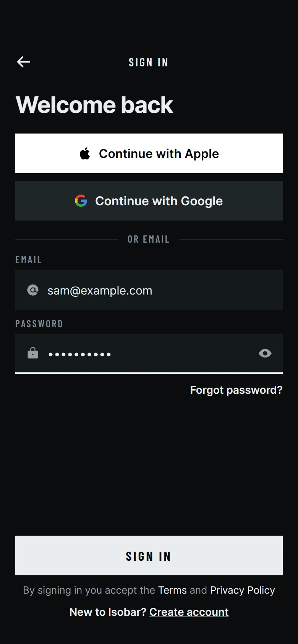Image resolution: width=298 pixels, height=644 pixels.
Task: Click the padlock icon in password field
Action: pos(33,353)
